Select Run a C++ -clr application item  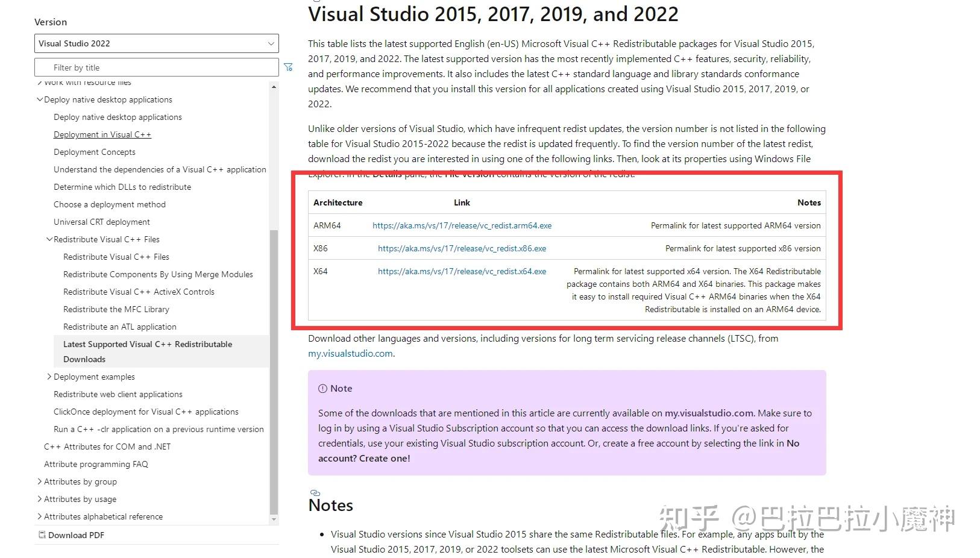tap(159, 429)
